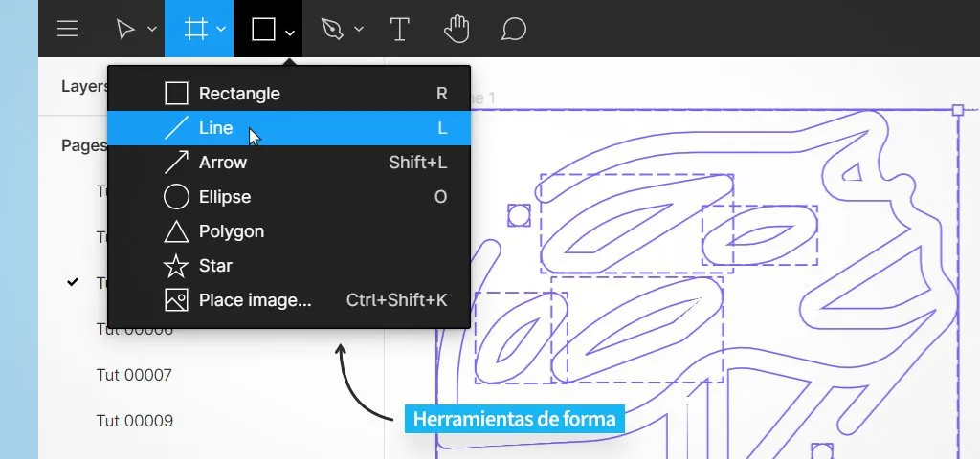The image size is (980, 459).
Task: Choose Polygon from the shape menu
Action: (x=289, y=231)
